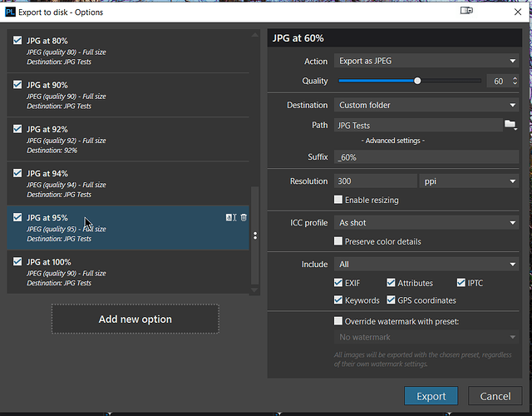Click the rename icon on JPG at 95%

230,217
